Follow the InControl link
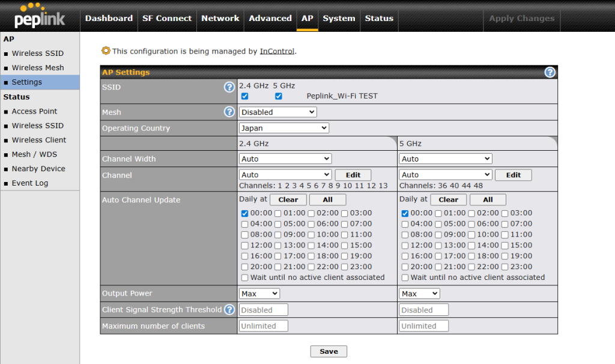 click(x=277, y=52)
